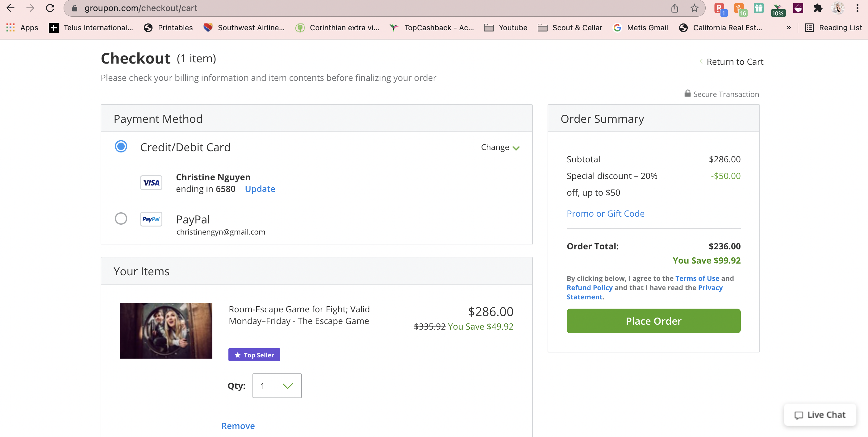Screen dimensions: 868x437
Task: Click the Promo or Gift Code link
Action: pos(605,213)
